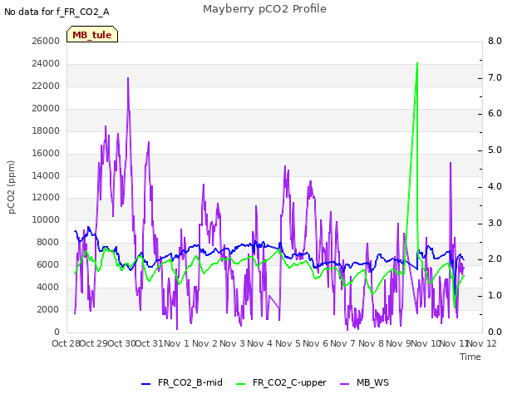Click the pCO2 (ppm) axis label
532x399 pixels.
(x=12, y=187)
